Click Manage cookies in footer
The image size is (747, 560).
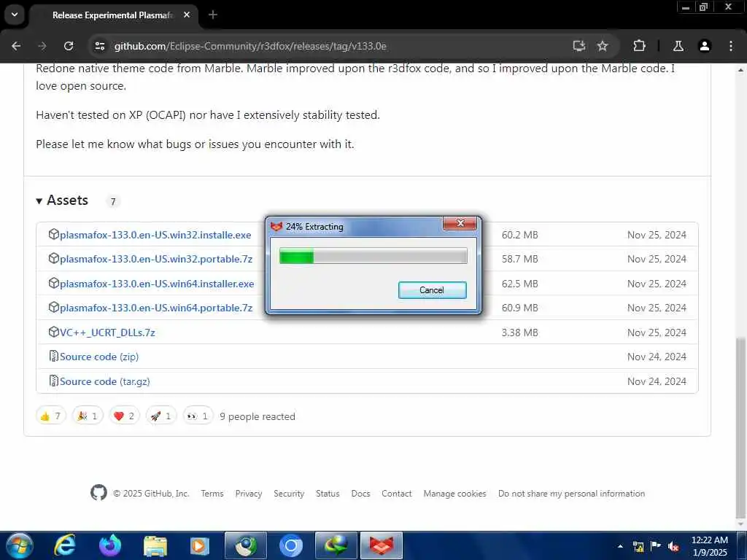pyautogui.click(x=455, y=494)
